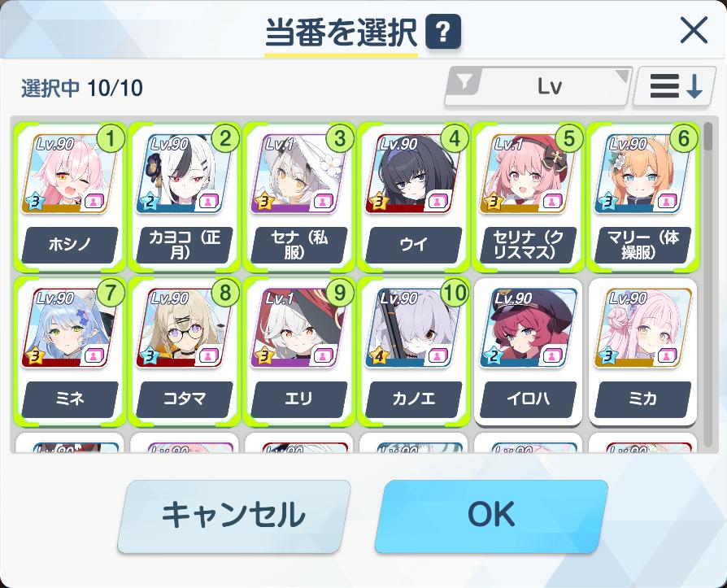Click the filter funnel icon
Screen dimensions: 727x588
tap(465, 82)
